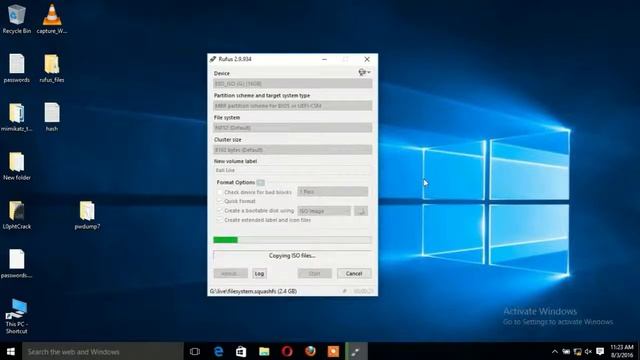Click the taskbar clock showing 11:23 AM

click(x=622, y=351)
